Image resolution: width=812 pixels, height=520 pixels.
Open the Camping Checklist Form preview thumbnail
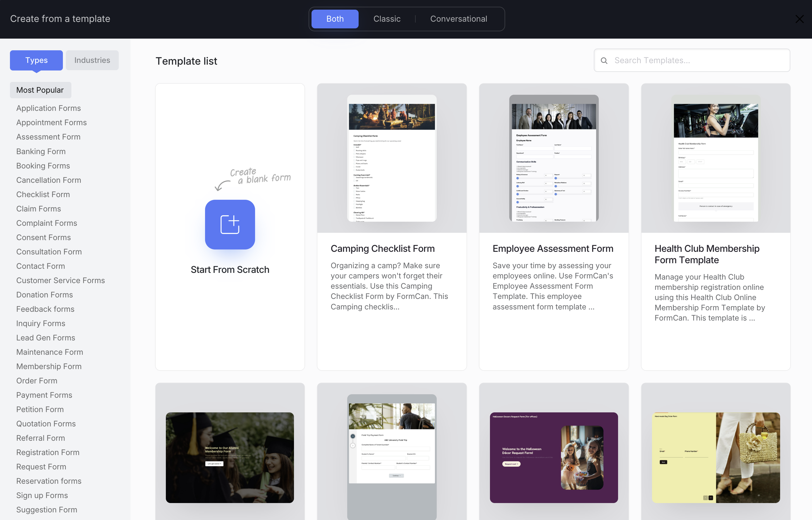pos(392,158)
